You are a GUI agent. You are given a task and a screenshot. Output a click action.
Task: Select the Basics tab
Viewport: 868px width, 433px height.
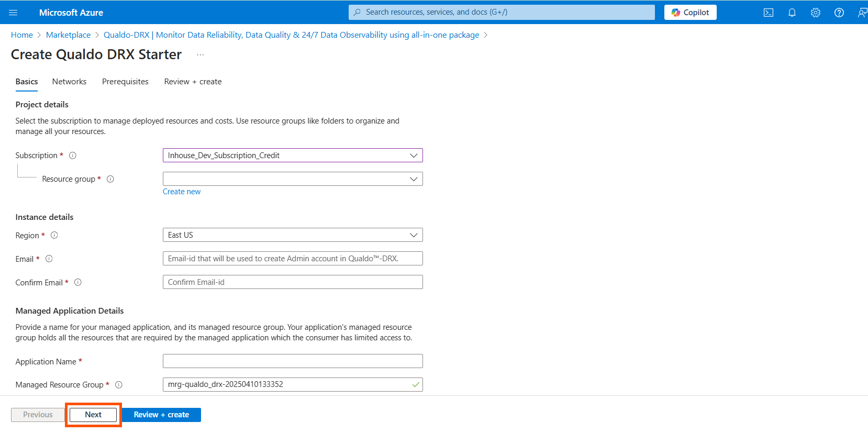click(27, 82)
